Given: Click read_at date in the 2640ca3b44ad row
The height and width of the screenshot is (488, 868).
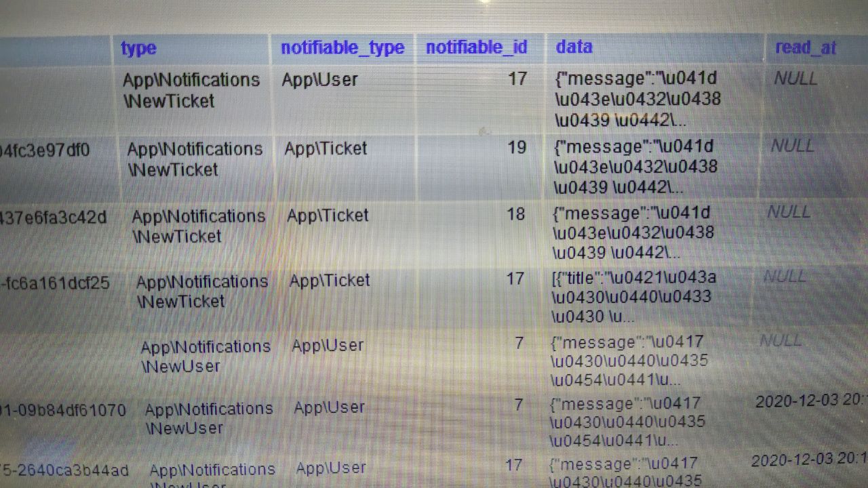Looking at the screenshot, I should (x=809, y=460).
